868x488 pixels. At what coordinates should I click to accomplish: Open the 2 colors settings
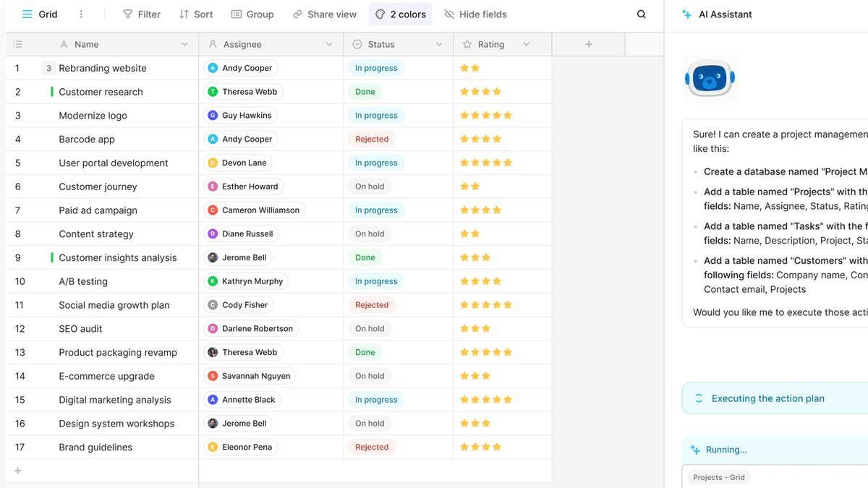(x=400, y=14)
